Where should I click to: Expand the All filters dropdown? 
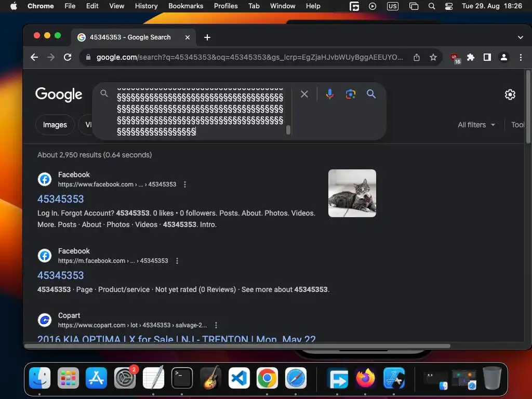(476, 125)
